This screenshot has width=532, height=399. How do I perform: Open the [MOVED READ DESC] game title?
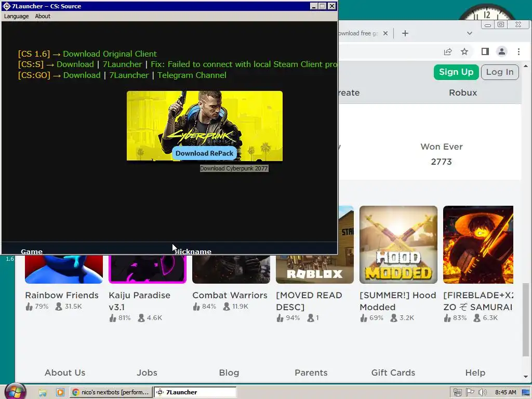309,301
